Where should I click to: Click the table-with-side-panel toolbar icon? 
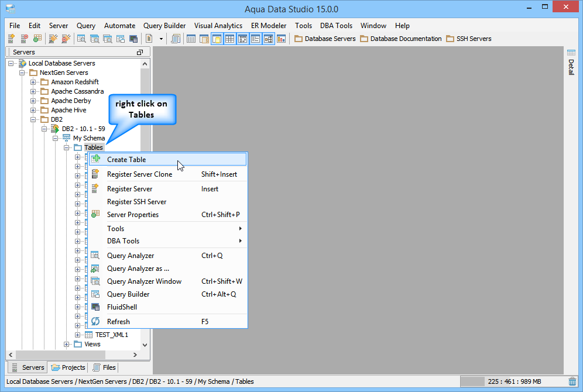pos(204,38)
